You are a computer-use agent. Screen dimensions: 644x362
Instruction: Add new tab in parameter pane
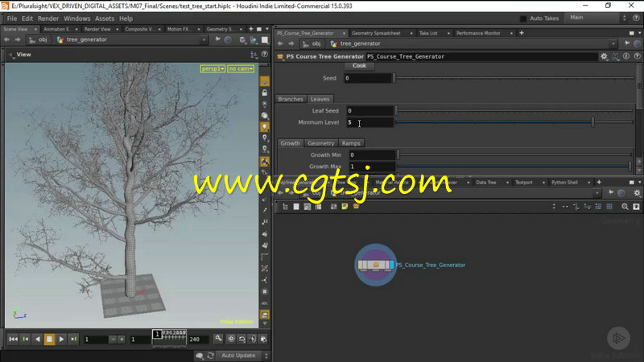522,33
